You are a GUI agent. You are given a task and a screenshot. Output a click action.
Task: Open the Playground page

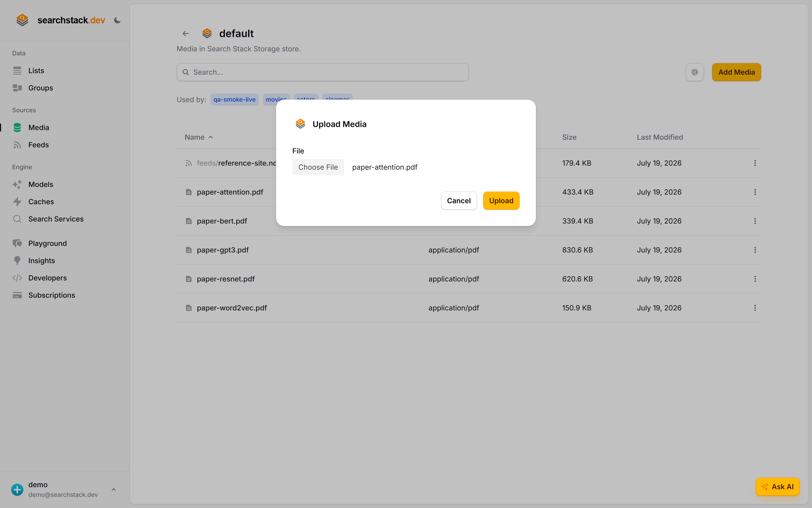[x=47, y=243]
